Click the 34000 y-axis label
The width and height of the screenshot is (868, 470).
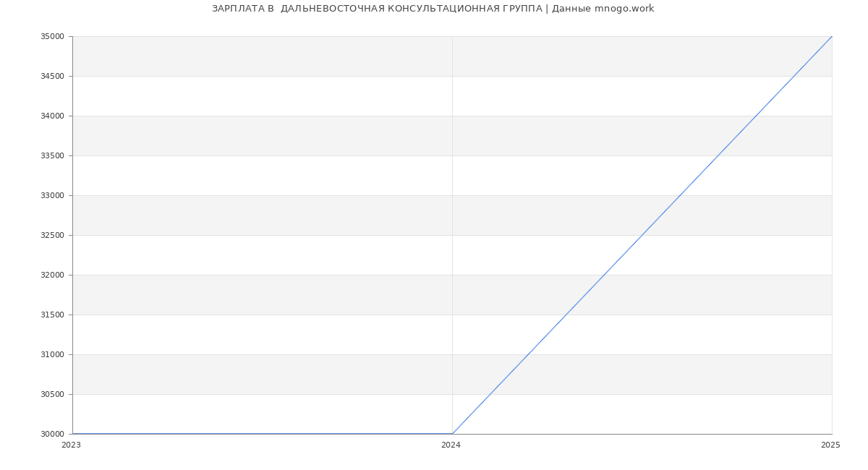click(x=52, y=116)
